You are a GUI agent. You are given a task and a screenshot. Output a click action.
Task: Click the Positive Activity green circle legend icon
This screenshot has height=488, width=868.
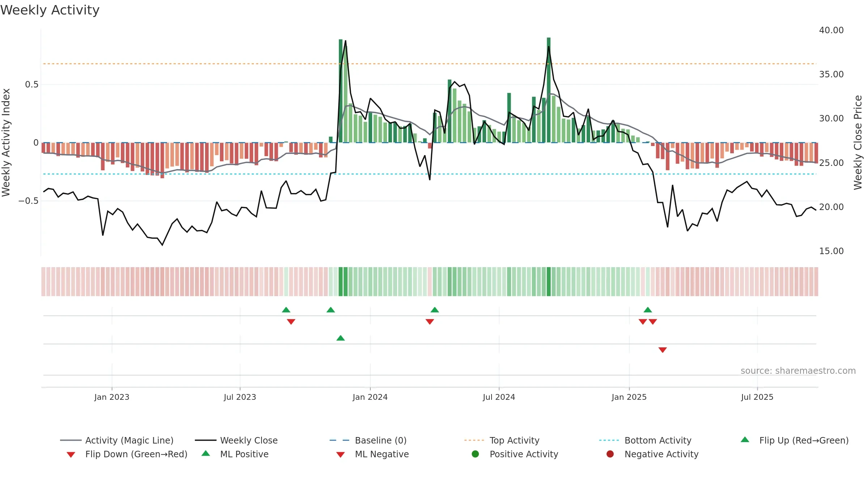click(x=475, y=454)
